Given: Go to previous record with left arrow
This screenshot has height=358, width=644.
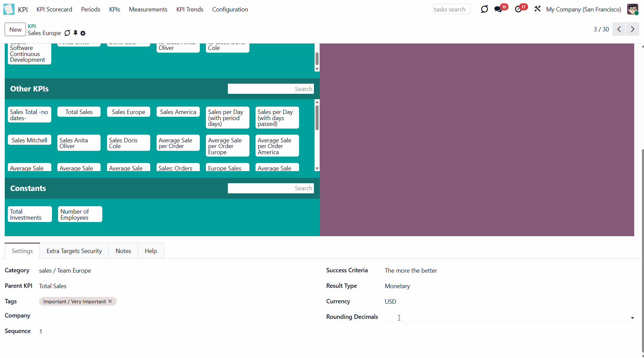Looking at the screenshot, I should (x=619, y=29).
